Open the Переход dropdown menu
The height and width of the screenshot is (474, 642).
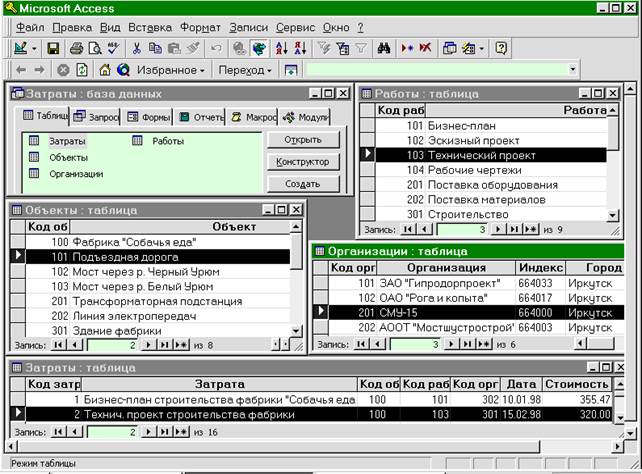(245, 70)
